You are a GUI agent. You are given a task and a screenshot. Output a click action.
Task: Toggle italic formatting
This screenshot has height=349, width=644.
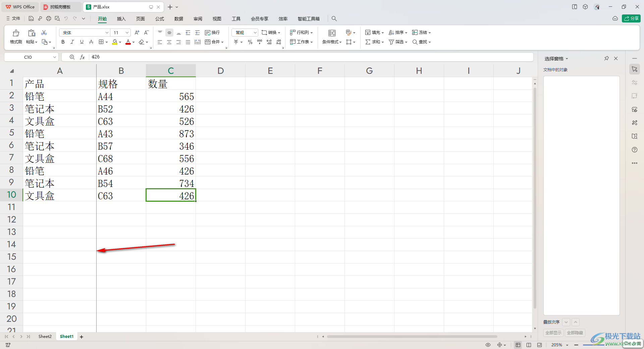pyautogui.click(x=72, y=42)
